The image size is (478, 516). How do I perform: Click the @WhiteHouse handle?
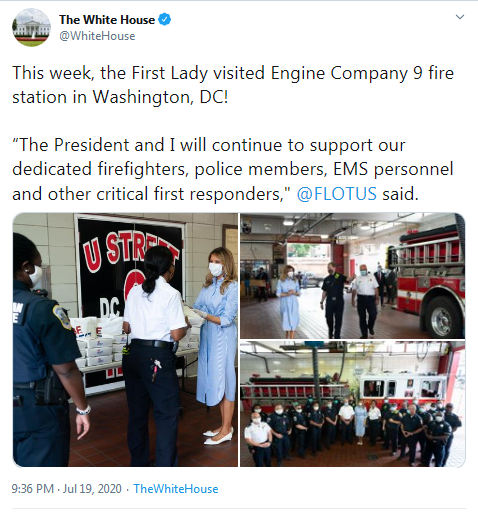click(97, 36)
